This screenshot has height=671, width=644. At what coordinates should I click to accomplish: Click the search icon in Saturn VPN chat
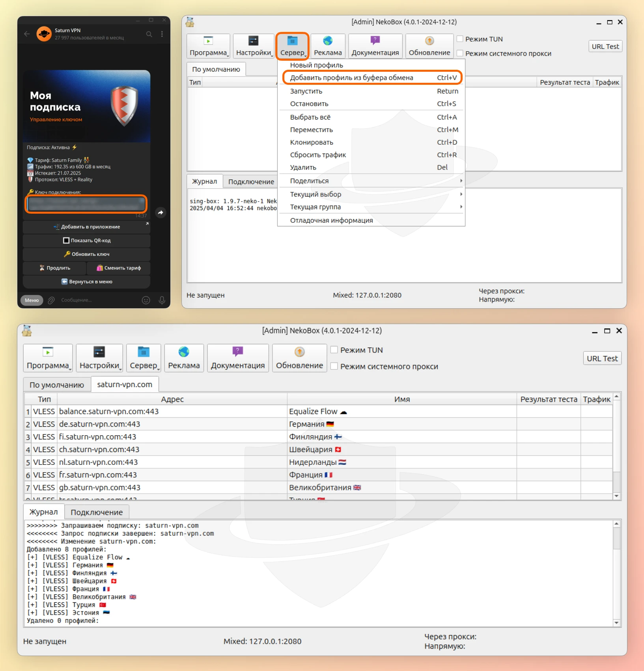click(x=149, y=34)
